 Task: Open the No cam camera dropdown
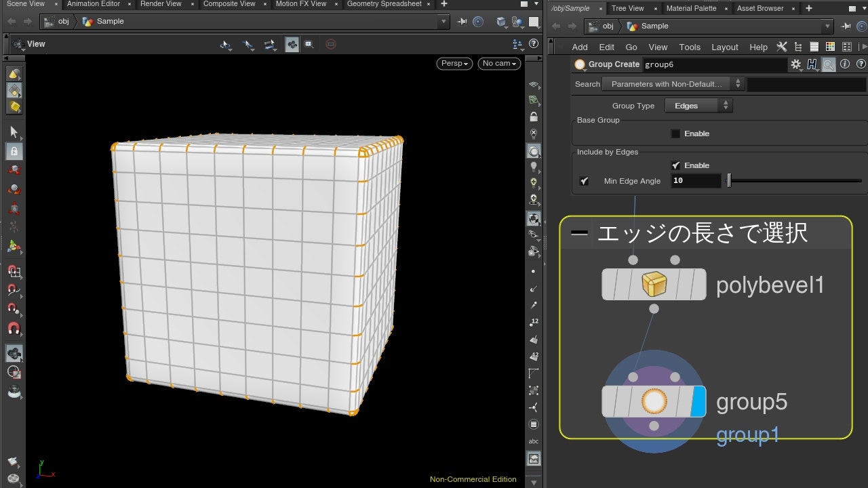499,63
